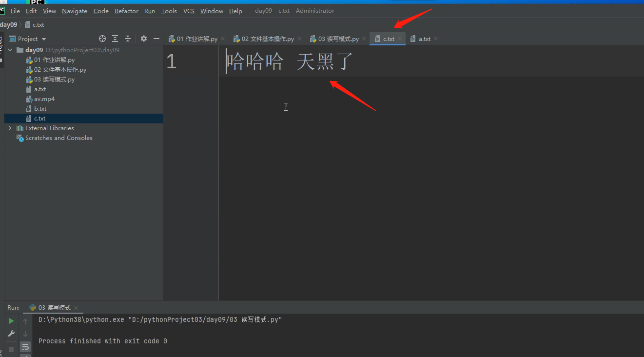Open the Code menu
This screenshot has width=644, height=357.
pyautogui.click(x=101, y=11)
